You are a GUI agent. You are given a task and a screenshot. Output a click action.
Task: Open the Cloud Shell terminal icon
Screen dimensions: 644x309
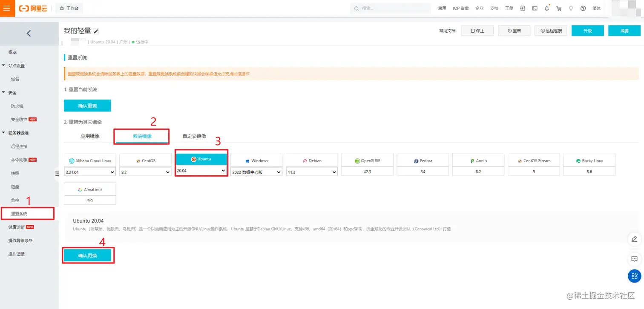tap(535, 9)
